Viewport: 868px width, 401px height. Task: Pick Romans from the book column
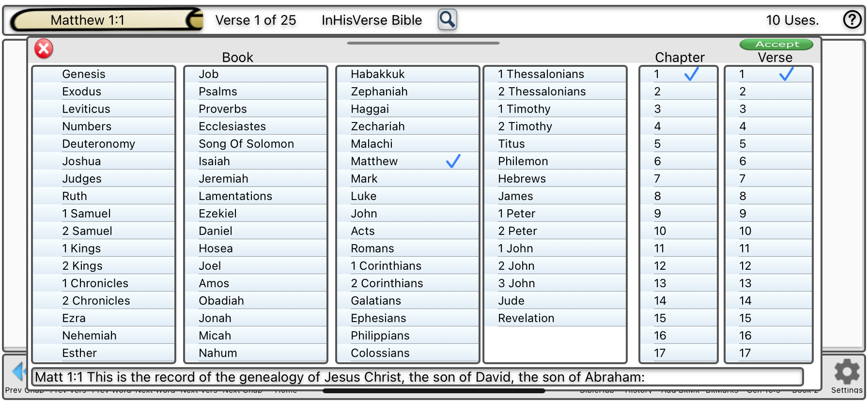point(407,248)
